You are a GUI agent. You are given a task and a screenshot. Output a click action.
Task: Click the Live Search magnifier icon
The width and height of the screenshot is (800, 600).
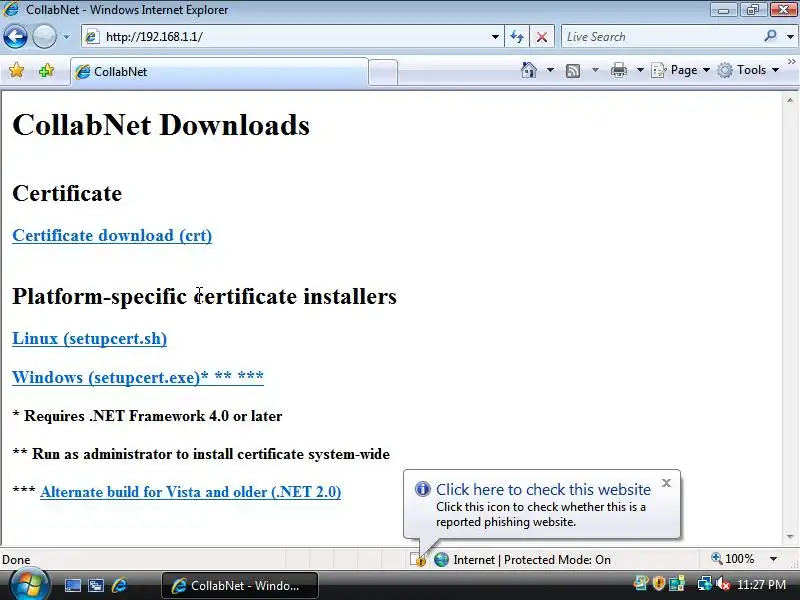tap(770, 36)
